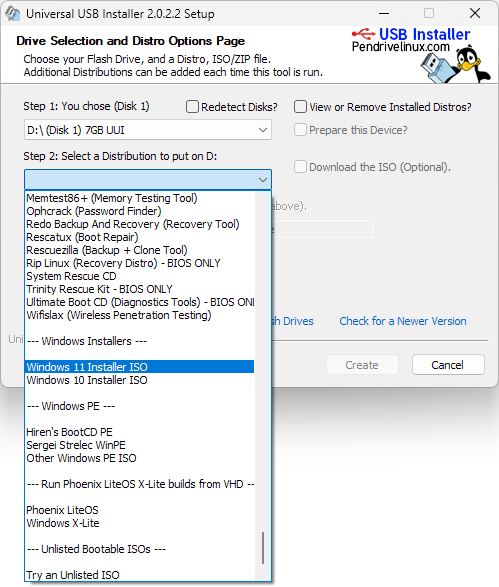Pick Sergei Strelec WinPE

[x=139, y=445]
